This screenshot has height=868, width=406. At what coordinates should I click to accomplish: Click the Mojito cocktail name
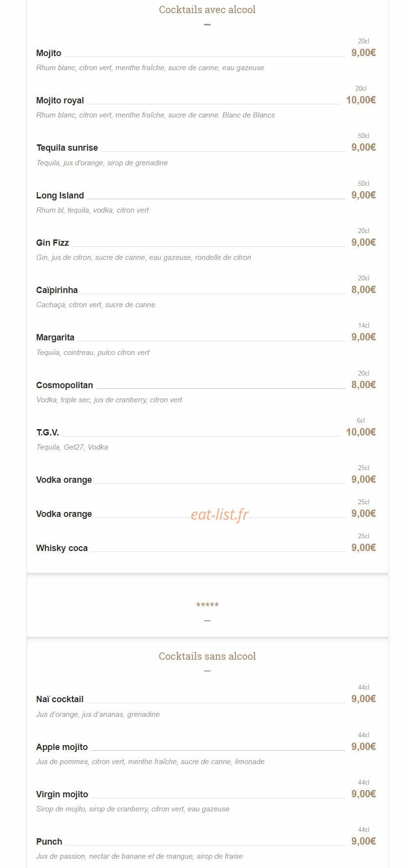(49, 53)
